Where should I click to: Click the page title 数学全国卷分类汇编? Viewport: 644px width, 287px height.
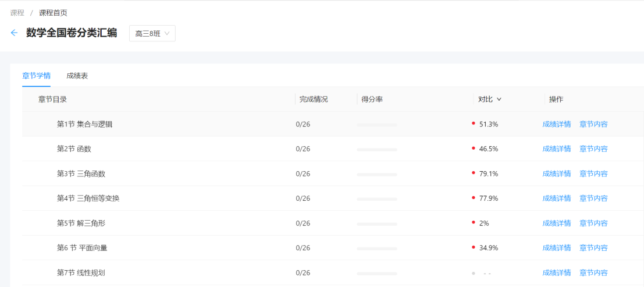pyautogui.click(x=72, y=33)
